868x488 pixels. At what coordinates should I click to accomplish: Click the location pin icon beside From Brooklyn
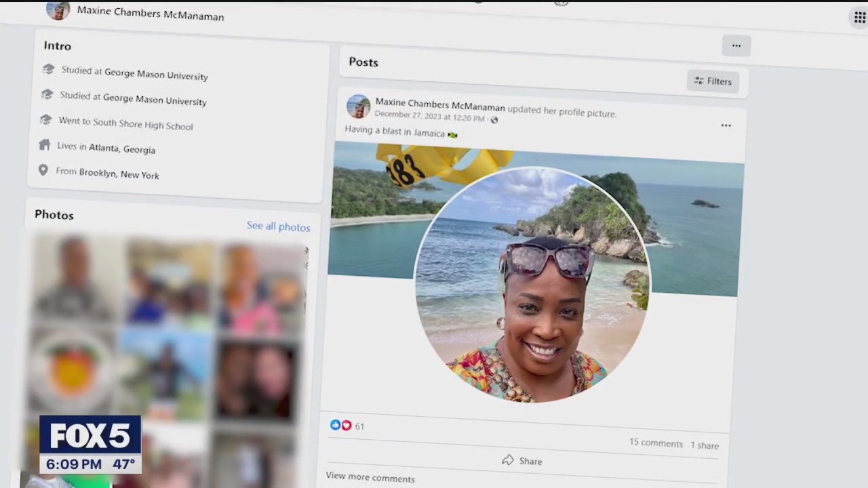(x=43, y=170)
